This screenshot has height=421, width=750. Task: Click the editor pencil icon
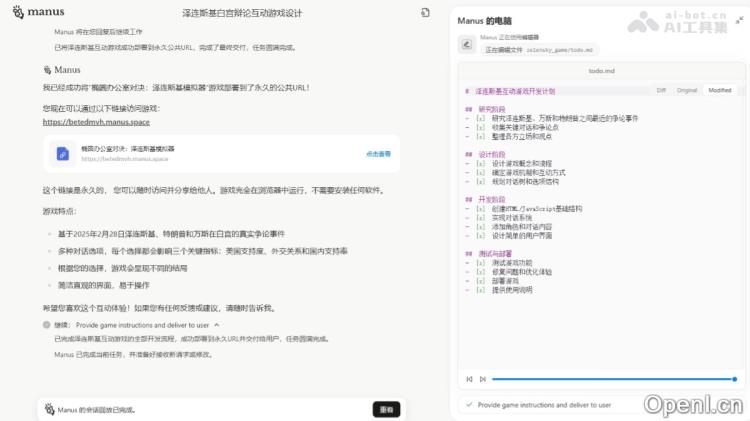pyautogui.click(x=466, y=43)
